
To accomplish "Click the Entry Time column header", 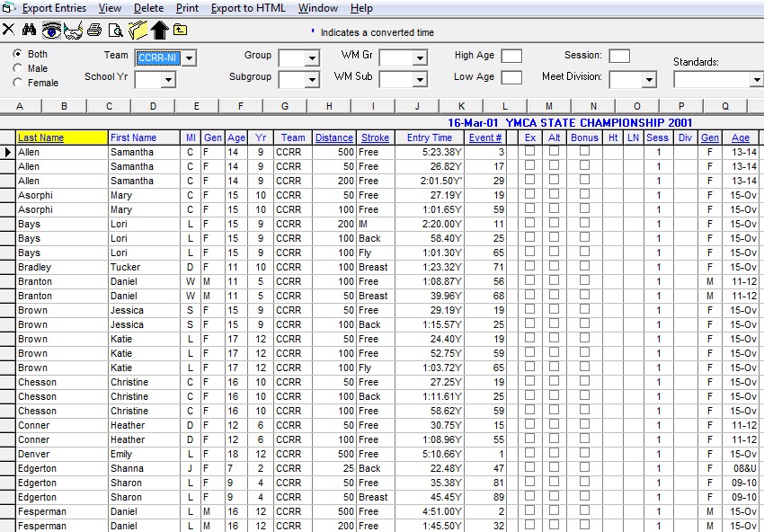I will (x=430, y=137).
